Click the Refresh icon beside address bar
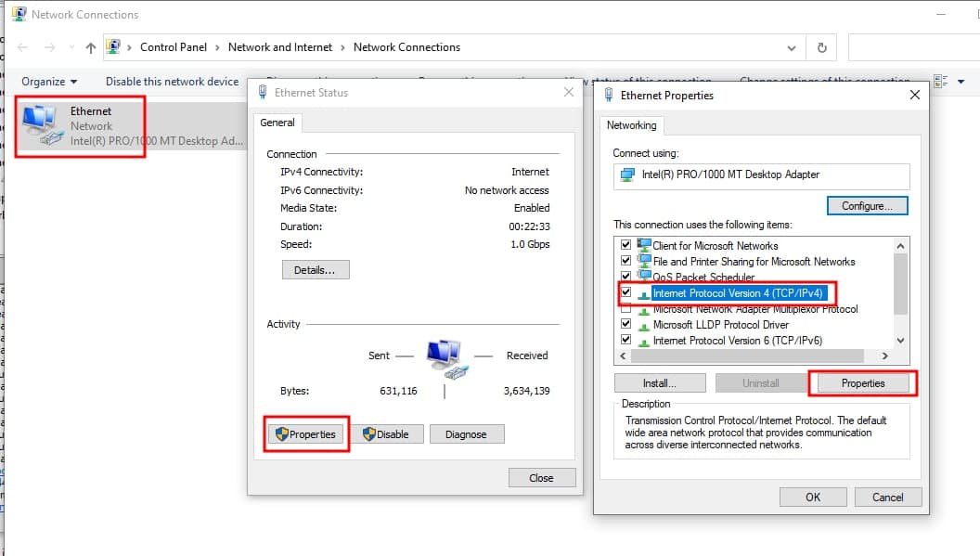The image size is (980, 556). (821, 47)
